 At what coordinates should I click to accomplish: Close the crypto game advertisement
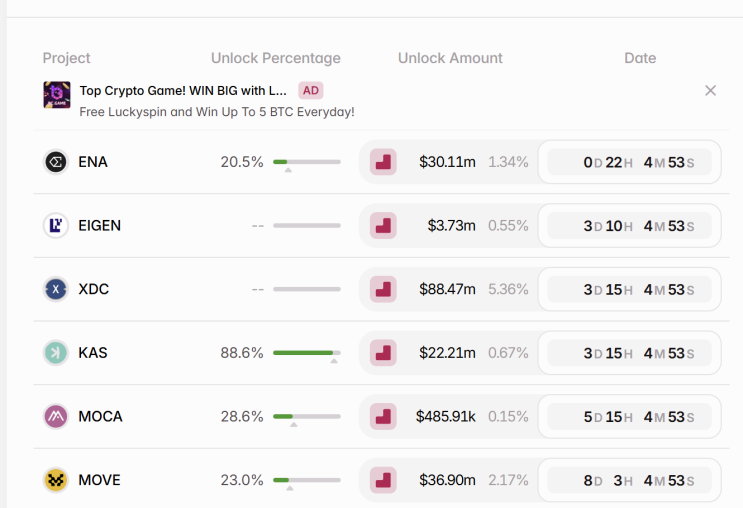710,91
